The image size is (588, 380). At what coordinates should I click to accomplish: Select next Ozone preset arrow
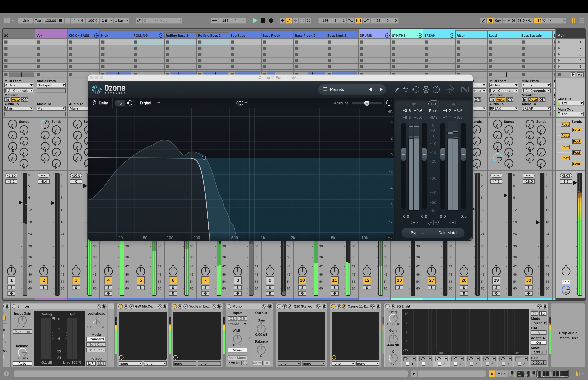point(381,89)
